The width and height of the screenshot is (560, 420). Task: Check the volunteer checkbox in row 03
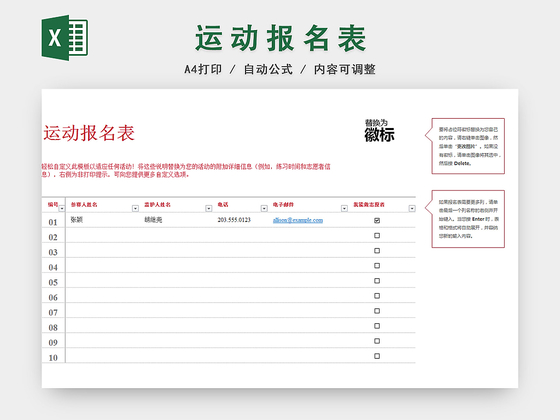click(x=377, y=250)
